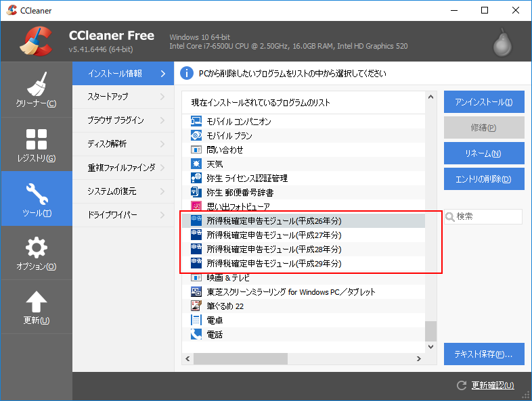Click the list scroll-down arrow
The image size is (532, 401).
tap(431, 347)
